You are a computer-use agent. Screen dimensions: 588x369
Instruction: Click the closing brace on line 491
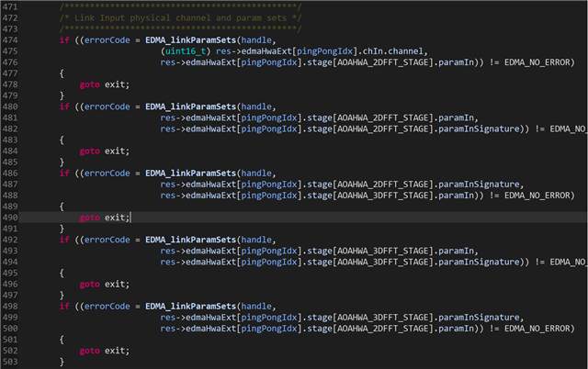62,229
